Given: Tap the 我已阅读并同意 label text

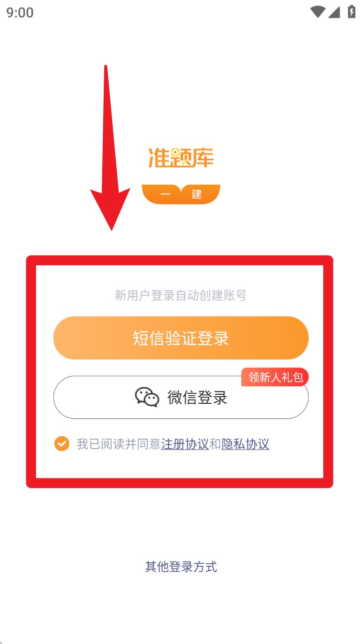Looking at the screenshot, I should [x=119, y=444].
